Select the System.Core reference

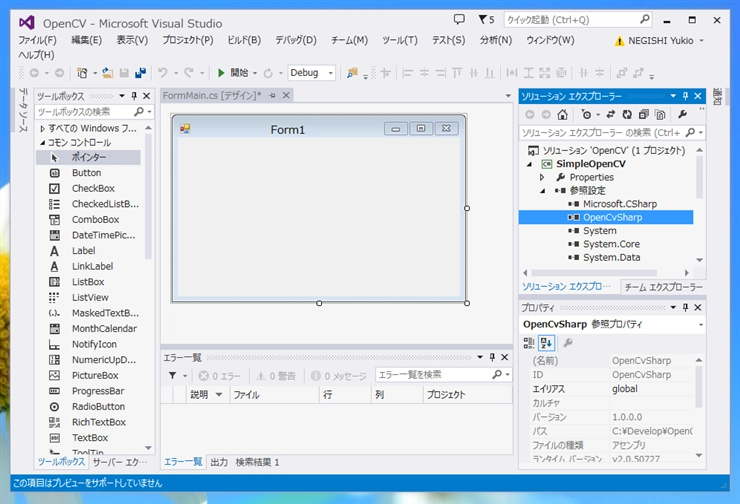pos(611,244)
